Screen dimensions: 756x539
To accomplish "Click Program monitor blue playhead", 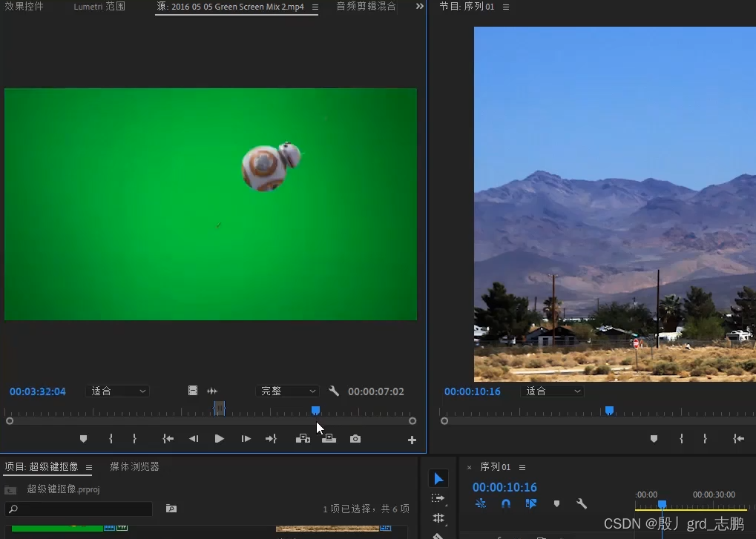I will 609,411.
